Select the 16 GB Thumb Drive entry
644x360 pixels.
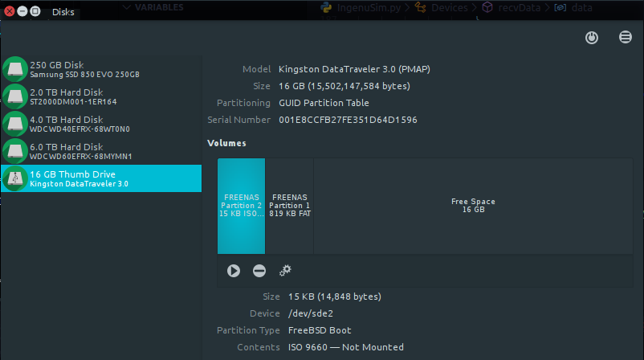click(x=101, y=178)
